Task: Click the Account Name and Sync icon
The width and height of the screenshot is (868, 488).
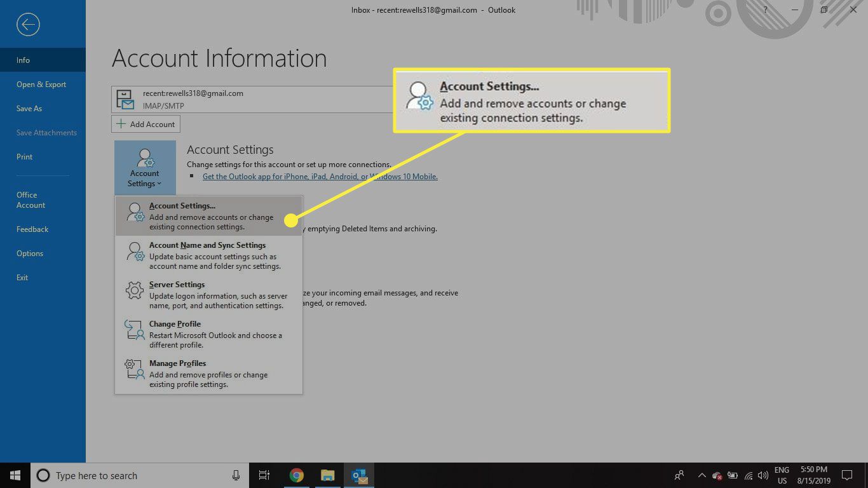Action: [x=135, y=252]
